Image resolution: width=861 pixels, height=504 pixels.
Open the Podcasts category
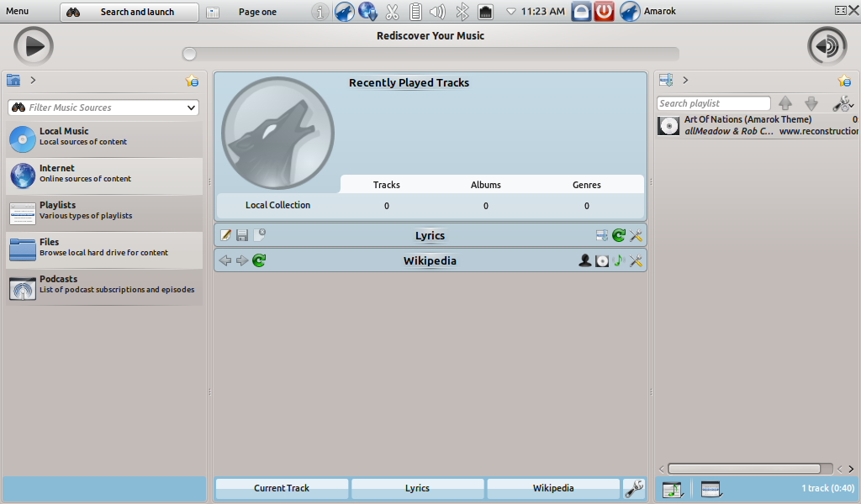[104, 284]
